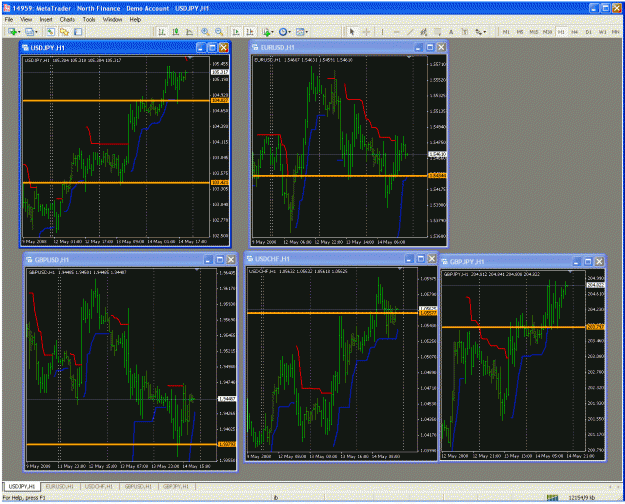Select the equidistant channel tool

pos(424,32)
